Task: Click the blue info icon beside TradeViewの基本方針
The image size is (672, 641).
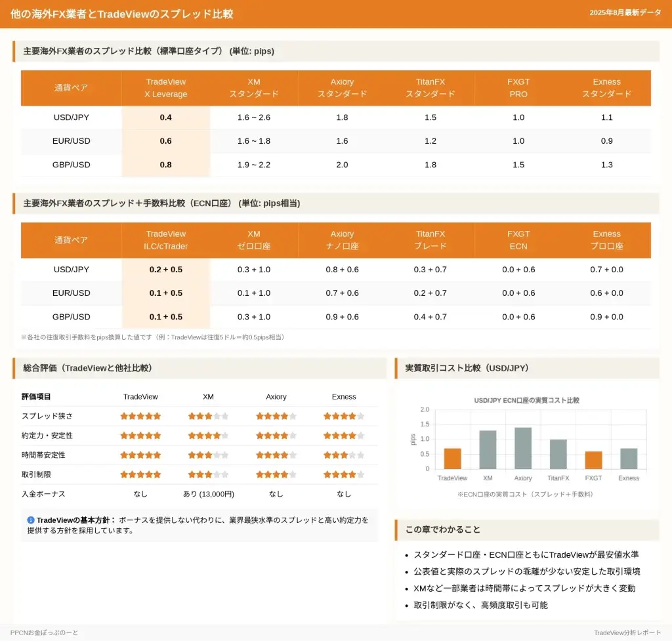Action: click(31, 520)
